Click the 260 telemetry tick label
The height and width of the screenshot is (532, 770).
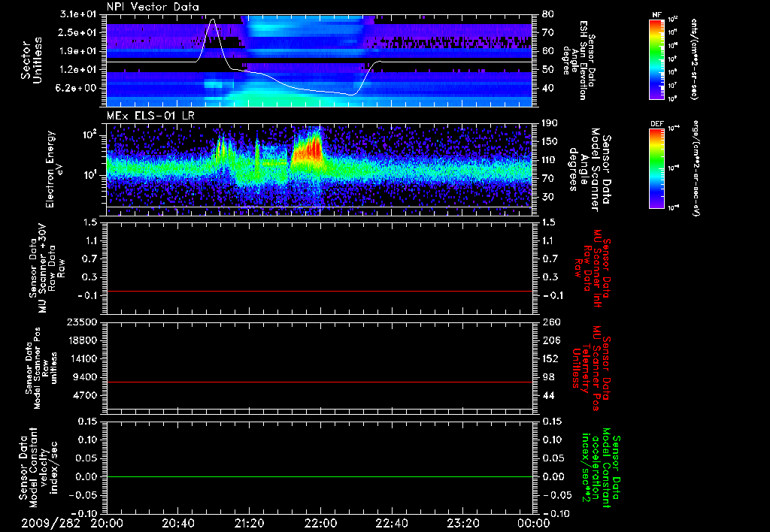pos(550,322)
